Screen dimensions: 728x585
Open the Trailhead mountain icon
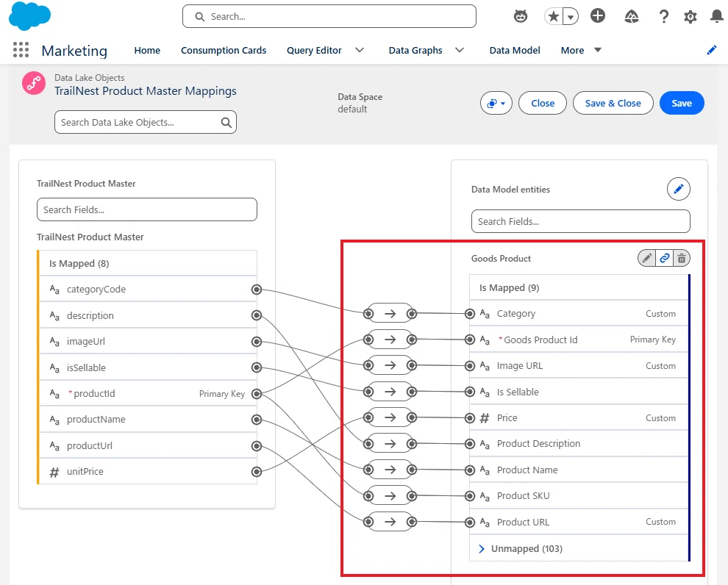(632, 17)
